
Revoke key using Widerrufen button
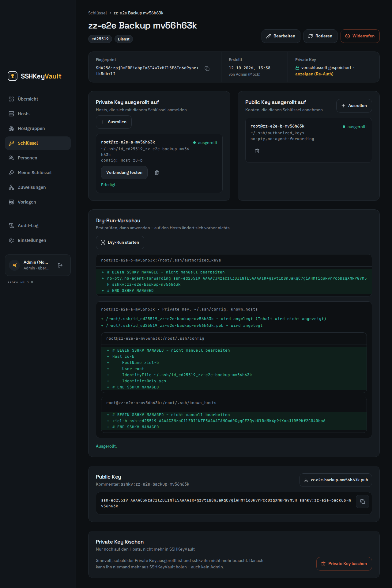tap(360, 36)
